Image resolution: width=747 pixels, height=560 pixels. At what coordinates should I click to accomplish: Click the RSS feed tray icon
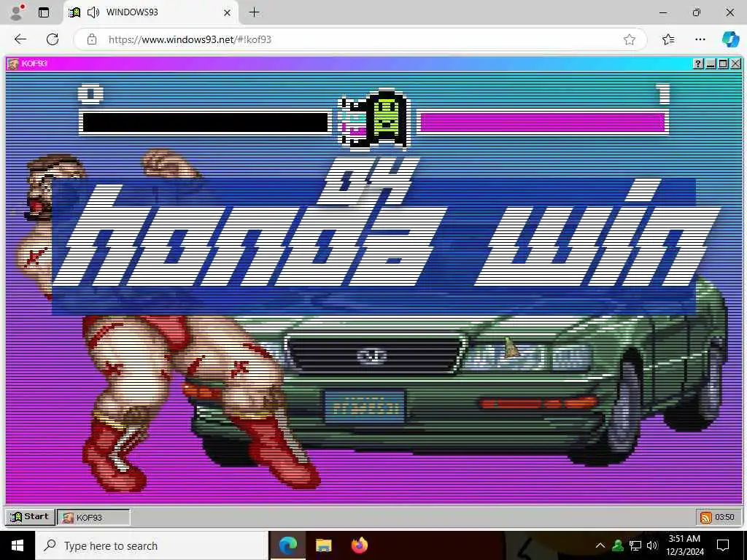pos(705,517)
